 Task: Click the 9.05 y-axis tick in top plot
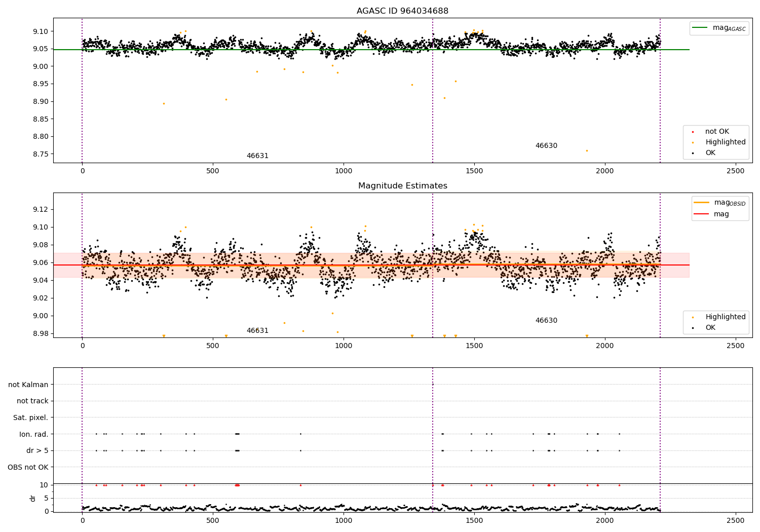pyautogui.click(x=41, y=49)
